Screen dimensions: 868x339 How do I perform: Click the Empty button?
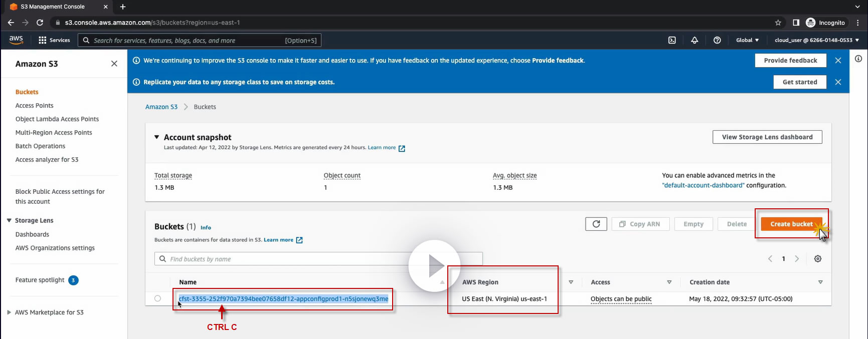tap(693, 224)
